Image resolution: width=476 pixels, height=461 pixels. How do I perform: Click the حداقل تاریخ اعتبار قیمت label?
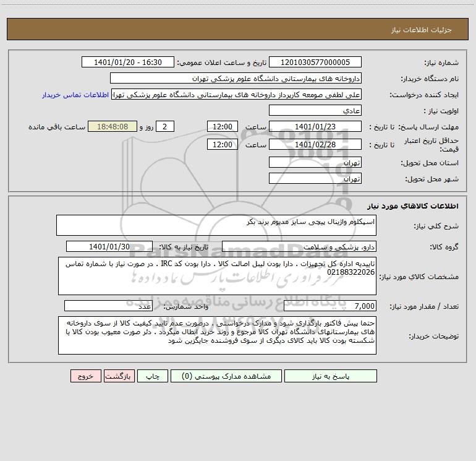(431, 144)
